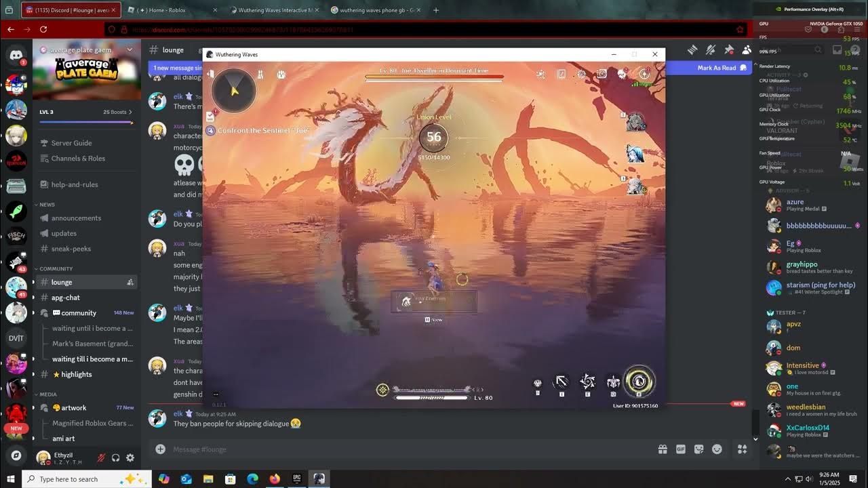Click the E resonance skill icon

587,382
